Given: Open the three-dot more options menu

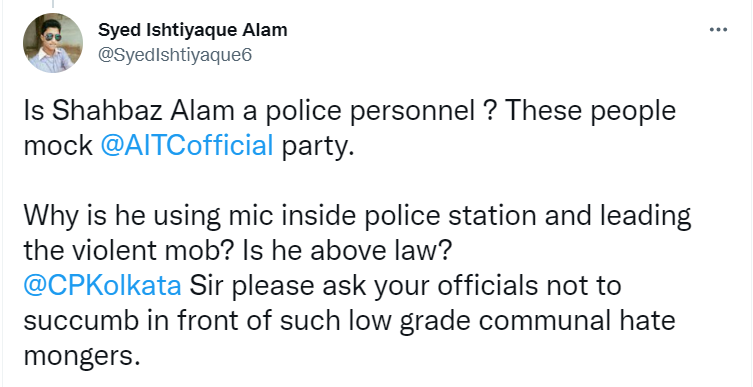Looking at the screenshot, I should [x=718, y=30].
